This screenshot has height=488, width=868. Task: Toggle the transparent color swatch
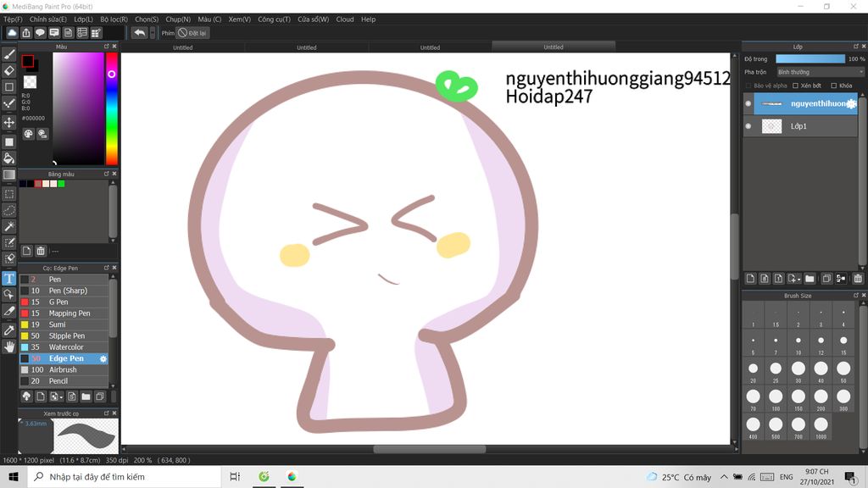point(30,82)
